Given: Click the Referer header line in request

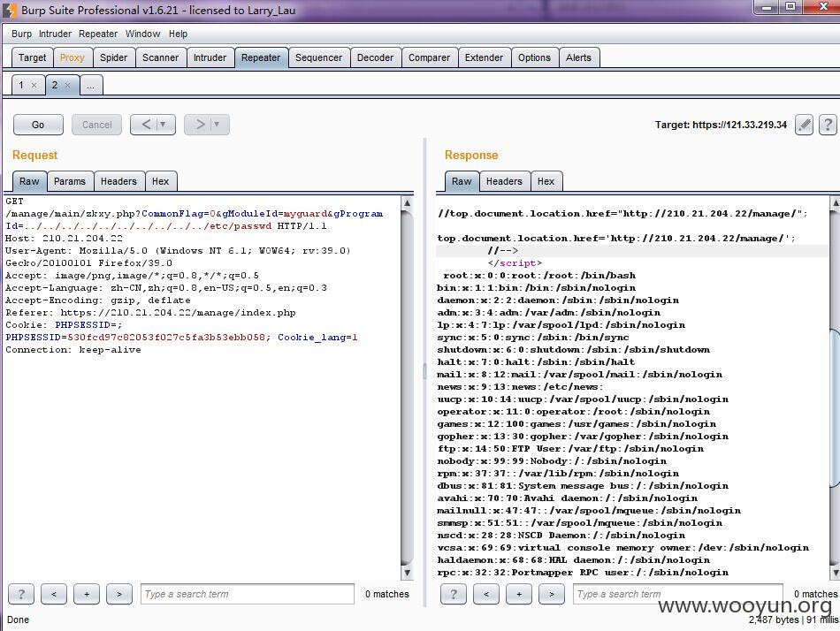Looking at the screenshot, I should point(150,312).
